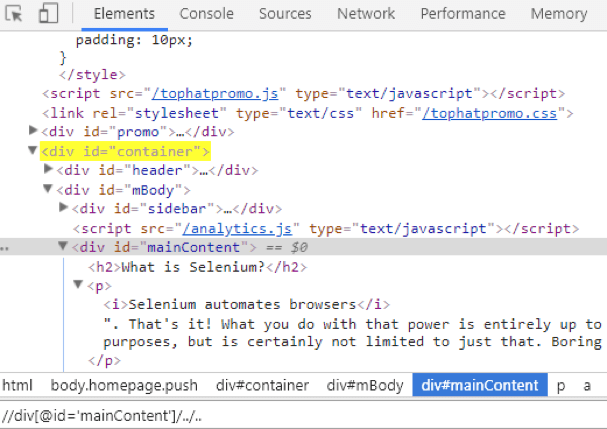This screenshot has height=429, width=607.
Task: Collapse the div id="mainContent" node arrow
Action: [63, 246]
